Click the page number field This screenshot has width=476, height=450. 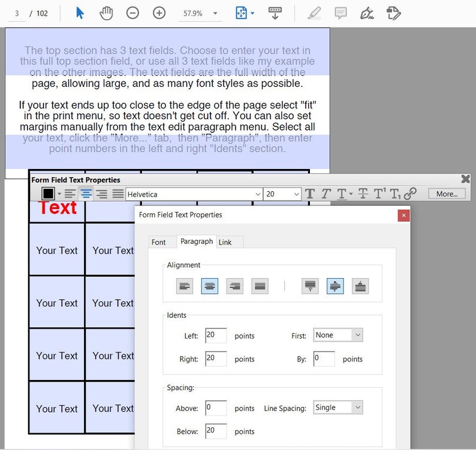coord(17,13)
